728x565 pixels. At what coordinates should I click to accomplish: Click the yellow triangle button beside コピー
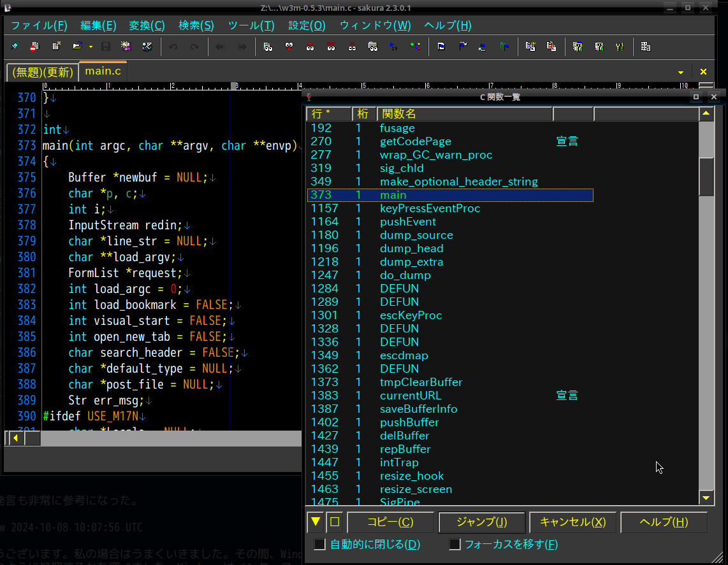[316, 522]
